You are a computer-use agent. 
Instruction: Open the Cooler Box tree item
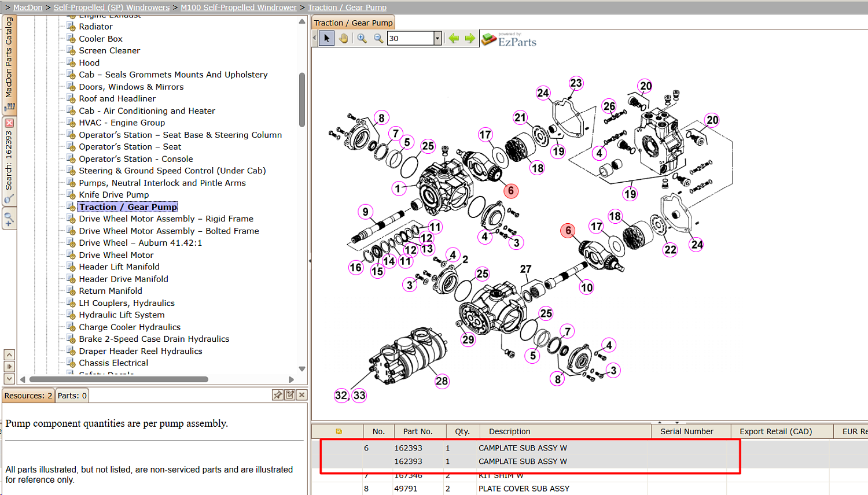click(101, 39)
